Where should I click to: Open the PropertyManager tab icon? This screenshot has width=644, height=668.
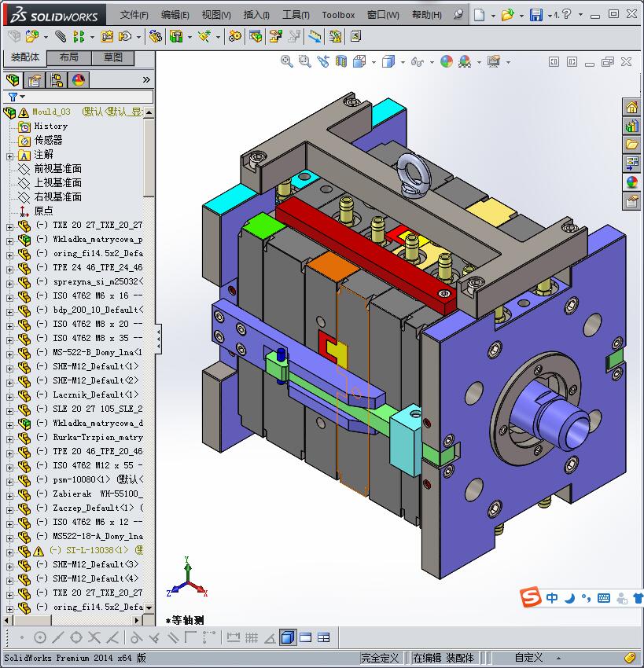point(35,80)
